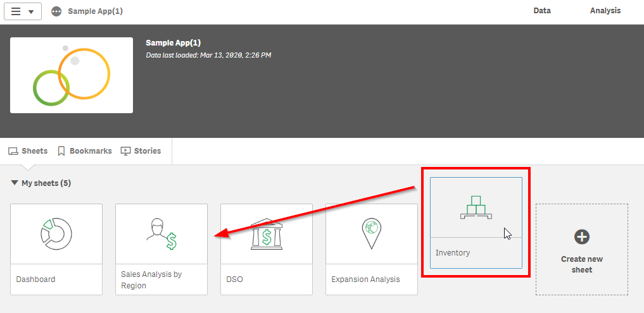Click the plus icon for new sheet
Screen dimensions: 644x313
[x=582, y=237]
